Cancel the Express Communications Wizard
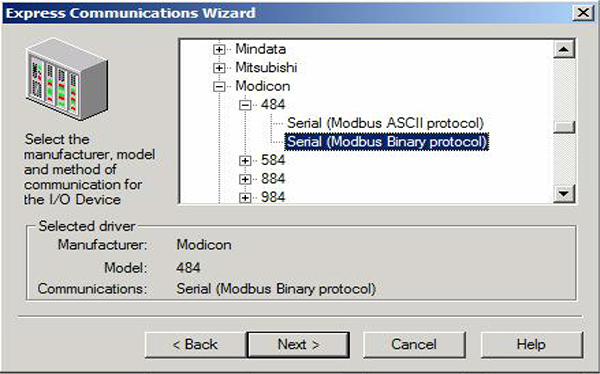 pyautogui.click(x=414, y=345)
